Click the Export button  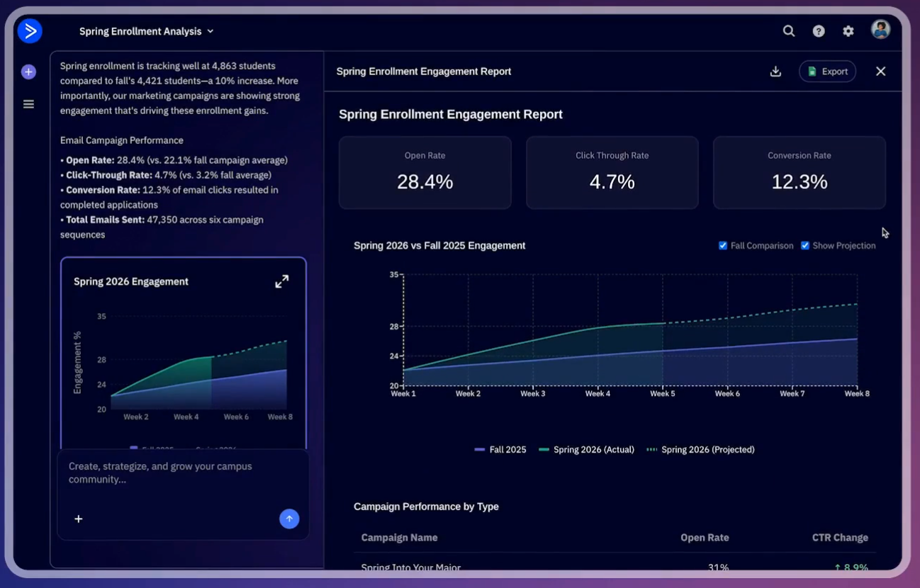(x=827, y=72)
